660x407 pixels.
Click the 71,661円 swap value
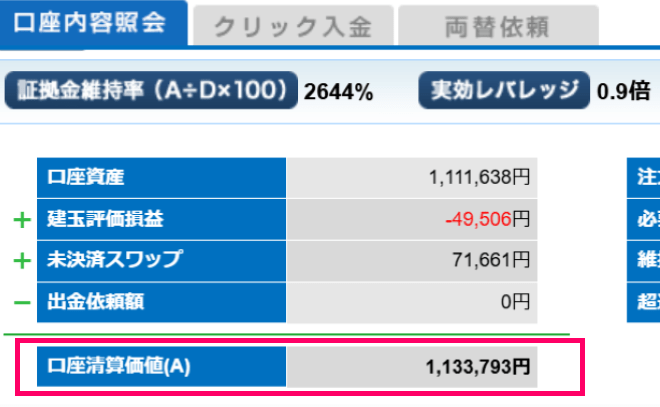[x=491, y=260]
